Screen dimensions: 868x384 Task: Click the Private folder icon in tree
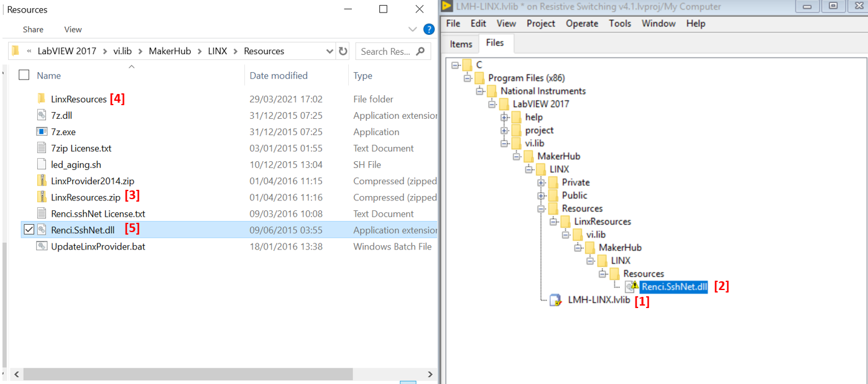553,182
